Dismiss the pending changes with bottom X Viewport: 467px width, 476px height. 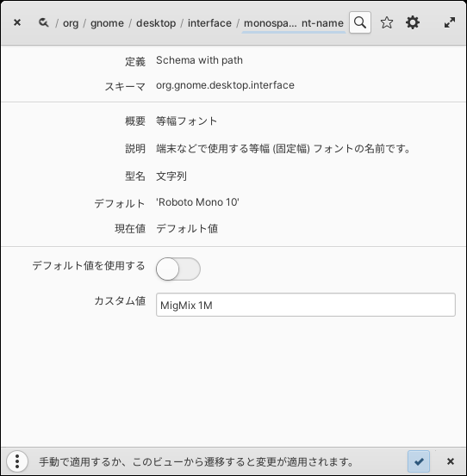click(451, 461)
